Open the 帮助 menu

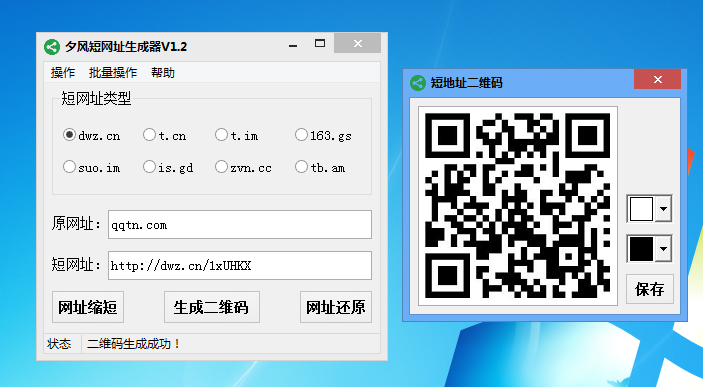pos(162,73)
